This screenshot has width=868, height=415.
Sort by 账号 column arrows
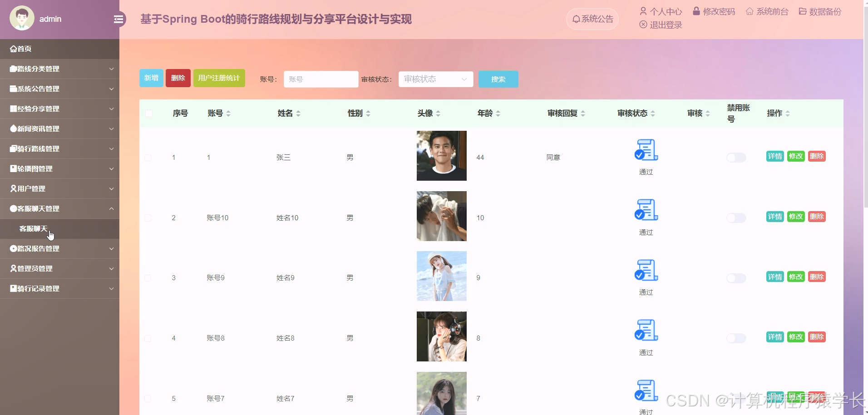pyautogui.click(x=228, y=114)
